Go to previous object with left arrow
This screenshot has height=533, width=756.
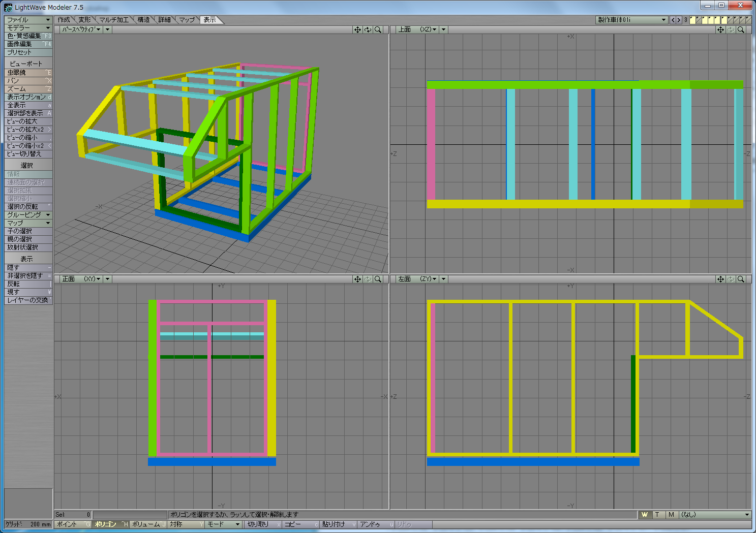click(673, 20)
